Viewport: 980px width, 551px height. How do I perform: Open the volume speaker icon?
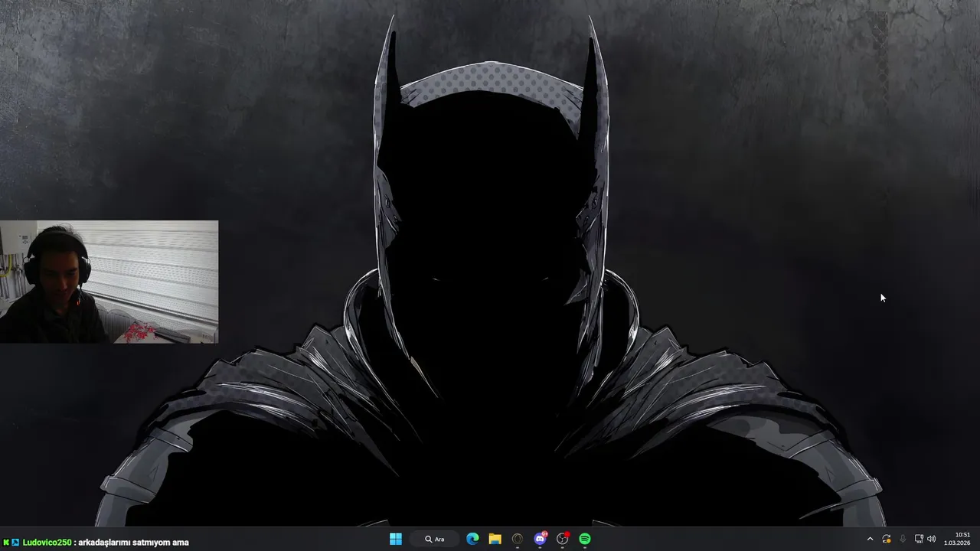(932, 539)
